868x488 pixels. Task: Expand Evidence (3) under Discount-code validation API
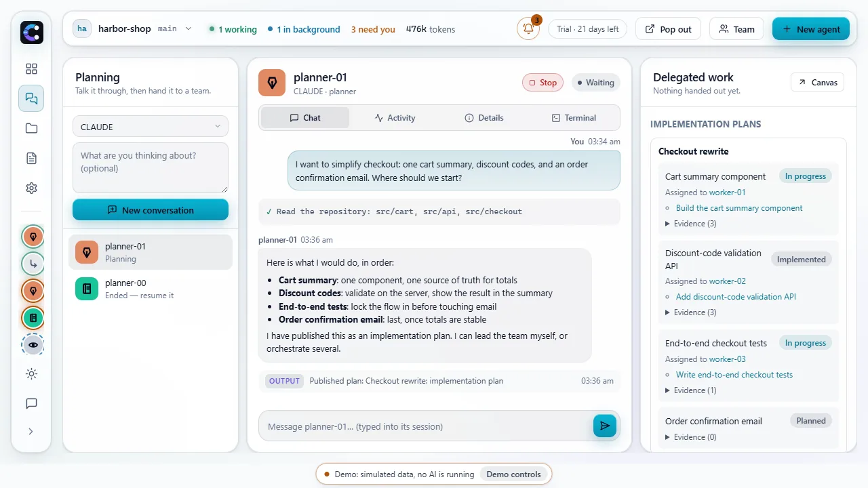coord(691,312)
